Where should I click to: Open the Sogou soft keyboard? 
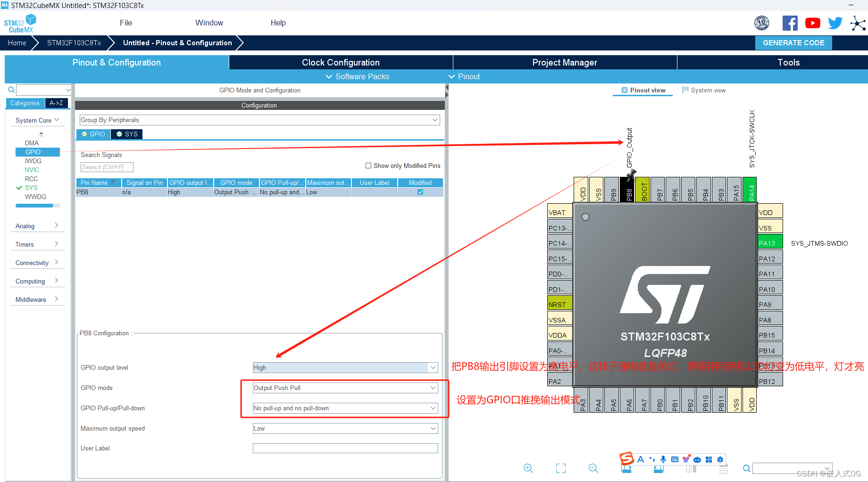[675, 459]
